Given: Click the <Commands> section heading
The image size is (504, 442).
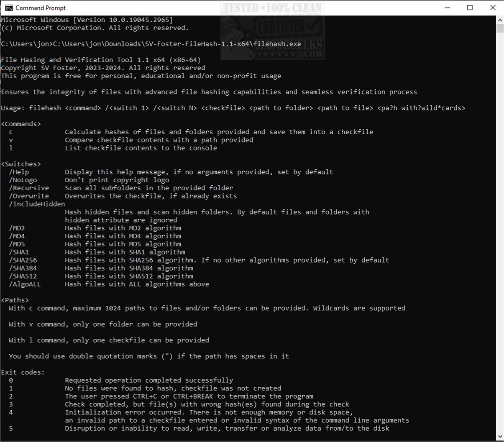Looking at the screenshot, I should pyautogui.click(x=21, y=124).
